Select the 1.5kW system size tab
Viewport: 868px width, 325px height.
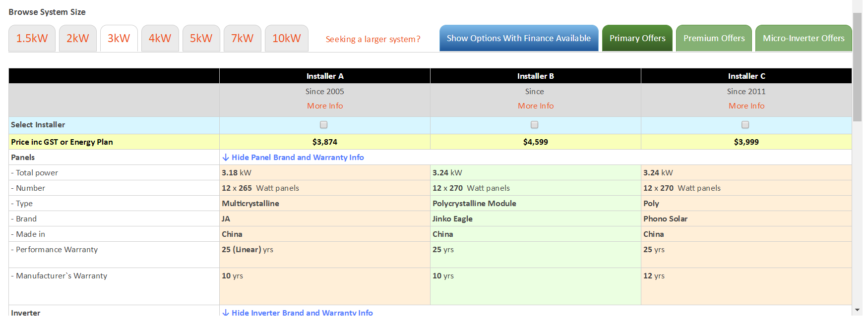[x=32, y=38]
